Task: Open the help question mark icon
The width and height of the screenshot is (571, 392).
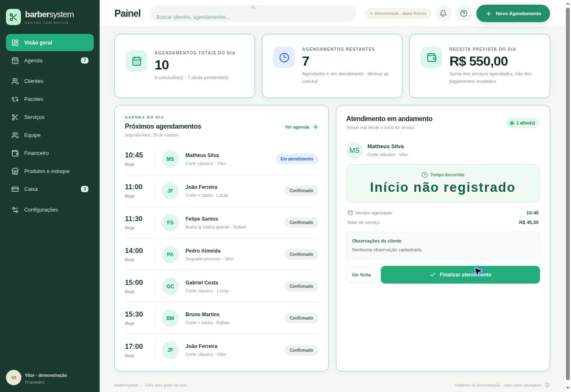Action: 464,14
